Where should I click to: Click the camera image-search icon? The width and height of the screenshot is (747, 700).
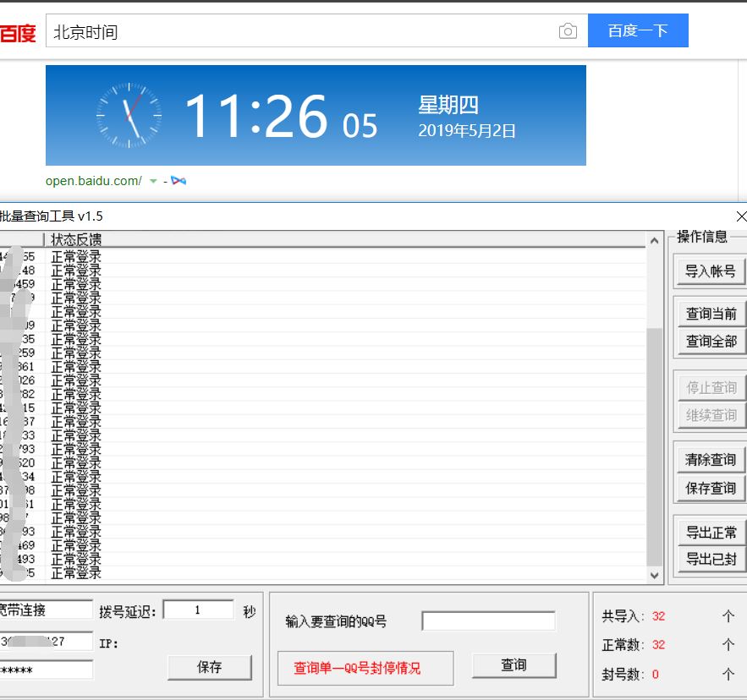(x=568, y=31)
